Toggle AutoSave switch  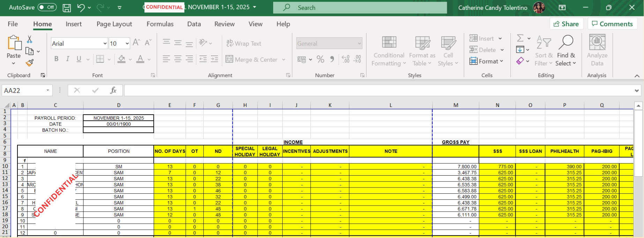point(47,7)
